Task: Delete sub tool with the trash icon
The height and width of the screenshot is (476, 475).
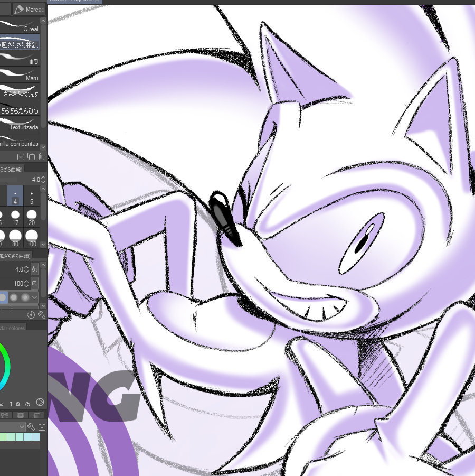Action: tap(41, 156)
